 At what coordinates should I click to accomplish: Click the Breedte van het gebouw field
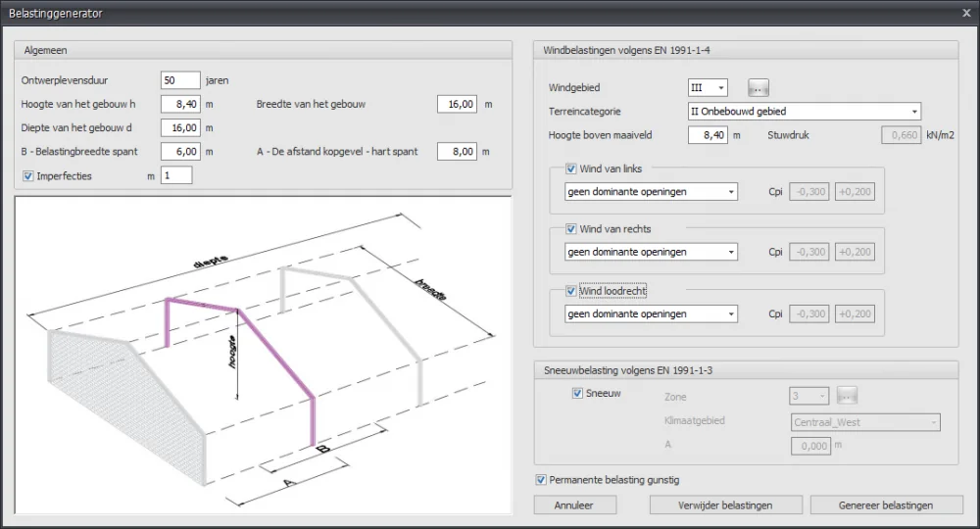(x=457, y=104)
